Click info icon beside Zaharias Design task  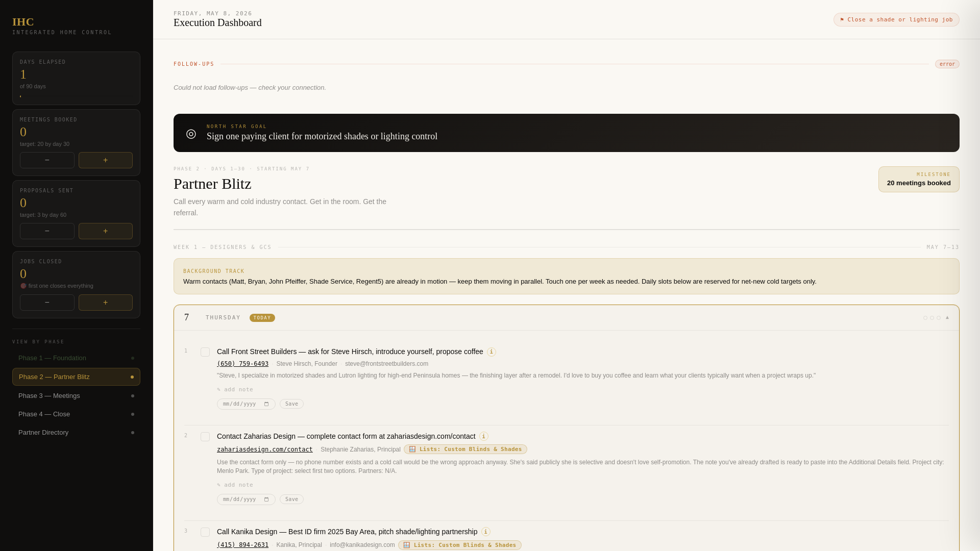pyautogui.click(x=483, y=437)
